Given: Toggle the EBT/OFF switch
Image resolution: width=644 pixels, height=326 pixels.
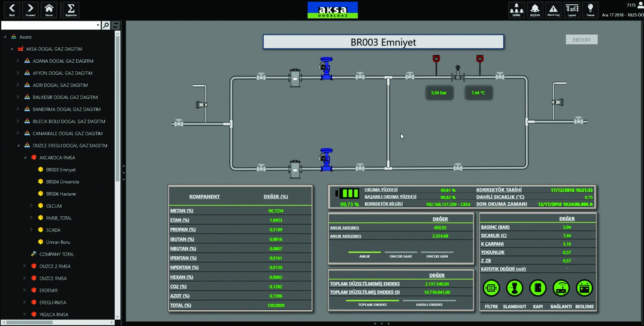Looking at the screenshot, I should pos(581,39).
